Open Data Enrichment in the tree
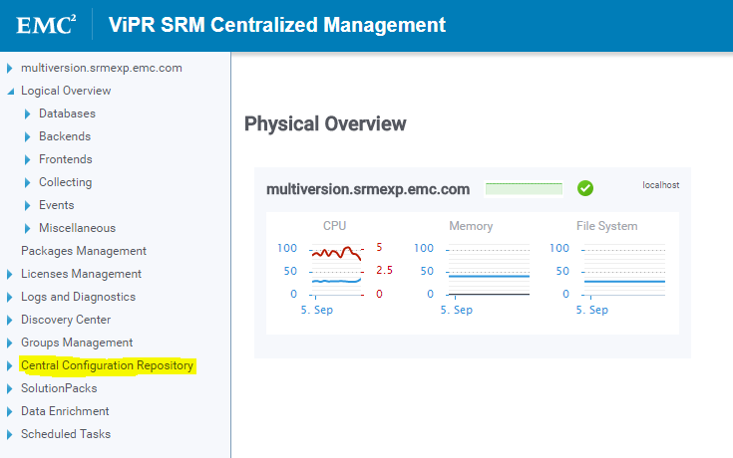Screen dimensions: 733x458 [x=65, y=411]
